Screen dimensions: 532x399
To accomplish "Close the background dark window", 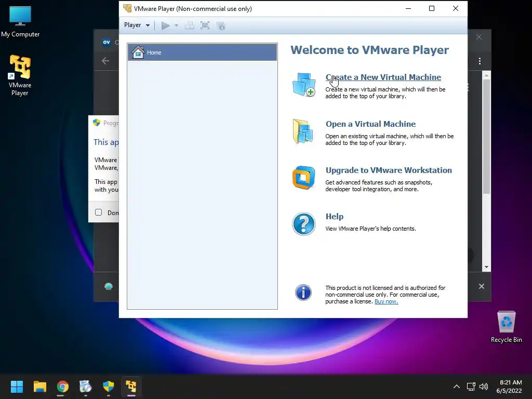I will (478, 37).
